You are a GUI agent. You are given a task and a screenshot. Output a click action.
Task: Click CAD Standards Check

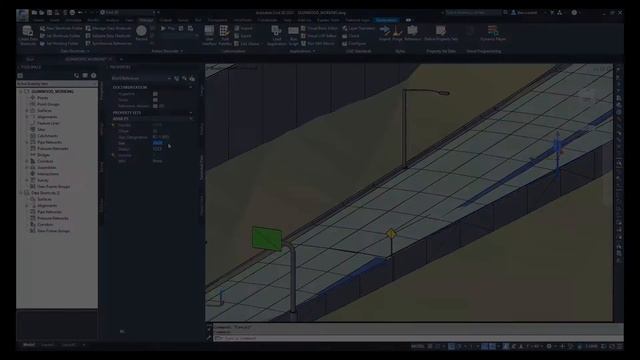coord(351,36)
